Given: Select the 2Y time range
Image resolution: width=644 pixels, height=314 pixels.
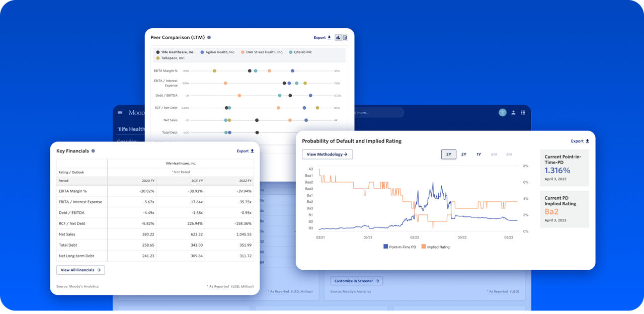Looking at the screenshot, I should (464, 154).
